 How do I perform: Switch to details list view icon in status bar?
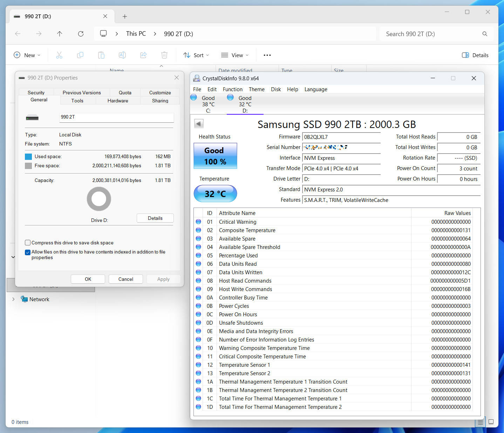tap(481, 422)
